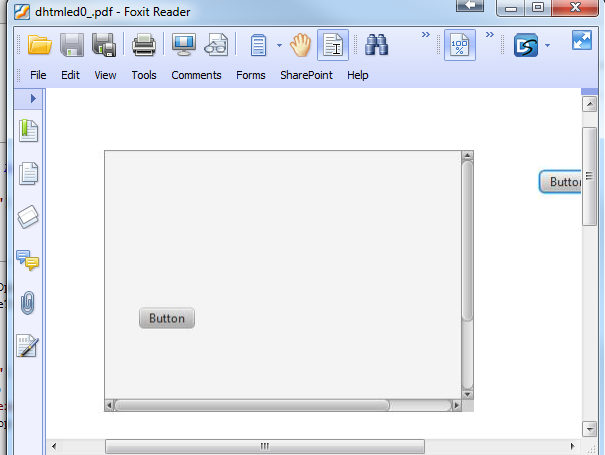The image size is (605, 455).
Task: Open dropdown next to the S logo
Action: click(x=547, y=46)
